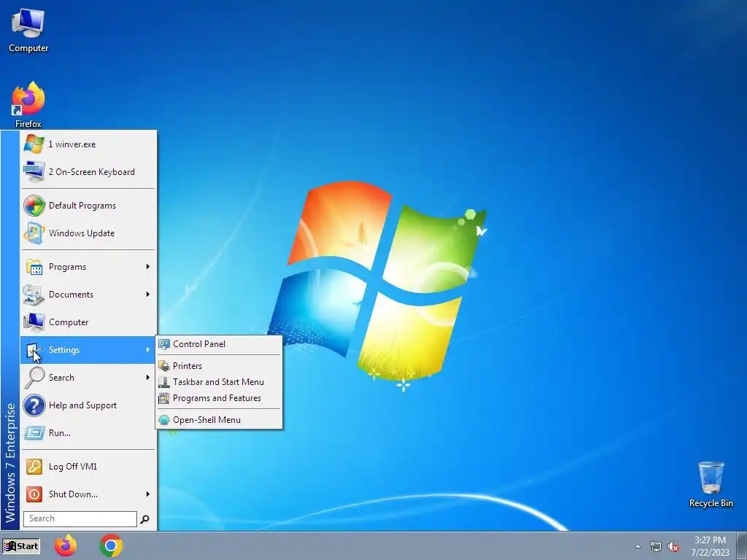Viewport: 747px width, 560px height.
Task: Click the Printers icon in submenu
Action: coord(164,366)
